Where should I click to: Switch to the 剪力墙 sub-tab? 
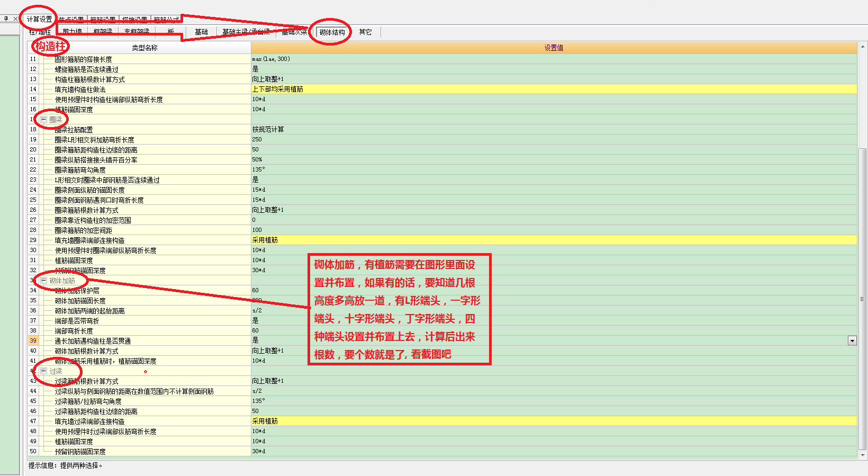pyautogui.click(x=73, y=32)
